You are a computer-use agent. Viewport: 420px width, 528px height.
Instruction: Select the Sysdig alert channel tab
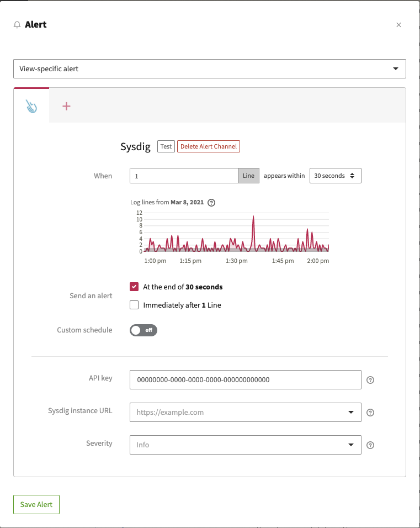[x=31, y=105]
